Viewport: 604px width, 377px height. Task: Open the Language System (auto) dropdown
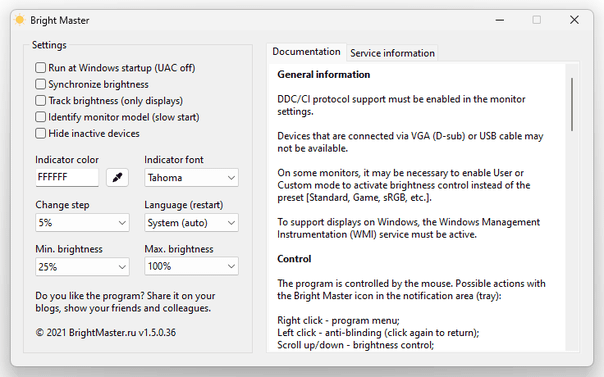pyautogui.click(x=191, y=223)
